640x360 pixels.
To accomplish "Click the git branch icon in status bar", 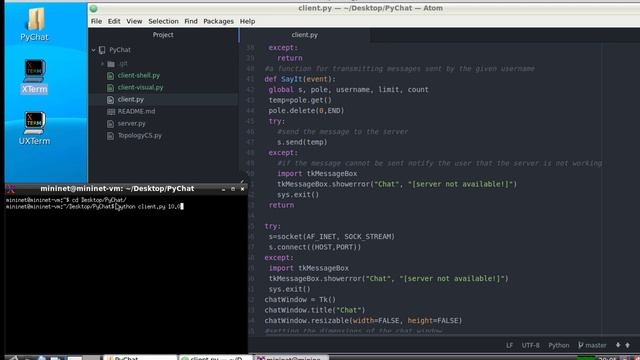I will pyautogui.click(x=580, y=345).
